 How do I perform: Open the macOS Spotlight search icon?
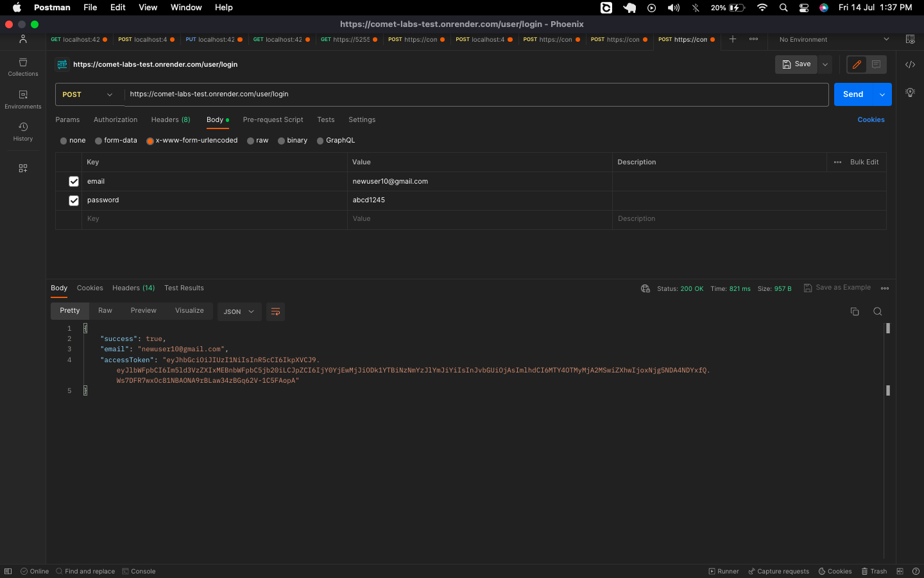click(x=783, y=8)
